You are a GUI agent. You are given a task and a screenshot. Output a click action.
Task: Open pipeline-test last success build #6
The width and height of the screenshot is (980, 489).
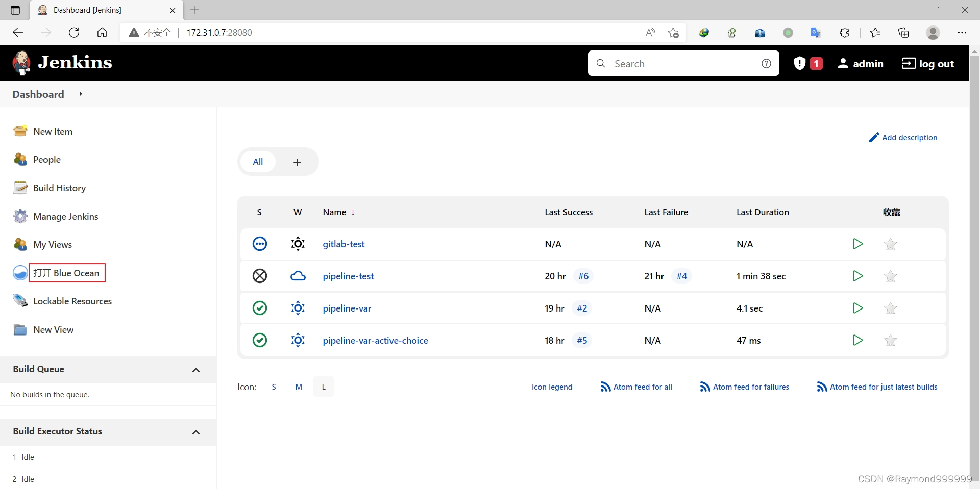point(583,276)
